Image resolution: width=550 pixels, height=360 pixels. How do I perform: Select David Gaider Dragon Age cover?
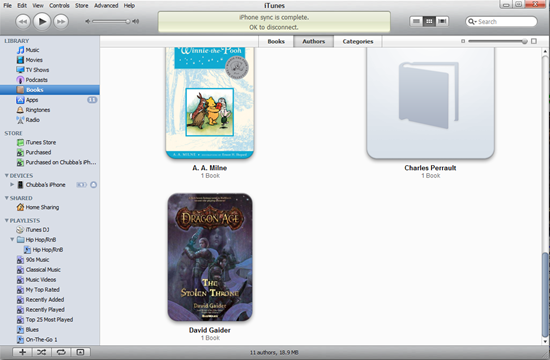[210, 257]
